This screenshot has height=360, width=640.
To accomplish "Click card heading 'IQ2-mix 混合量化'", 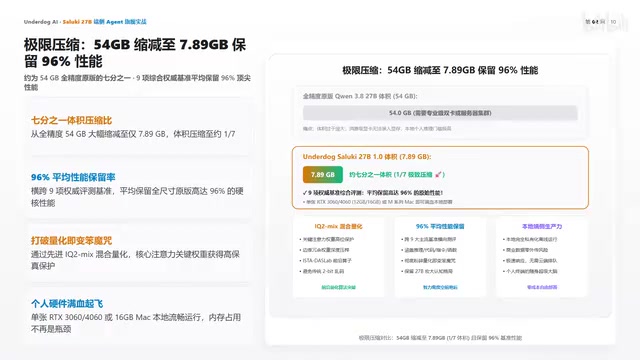I will pyautogui.click(x=338, y=226).
